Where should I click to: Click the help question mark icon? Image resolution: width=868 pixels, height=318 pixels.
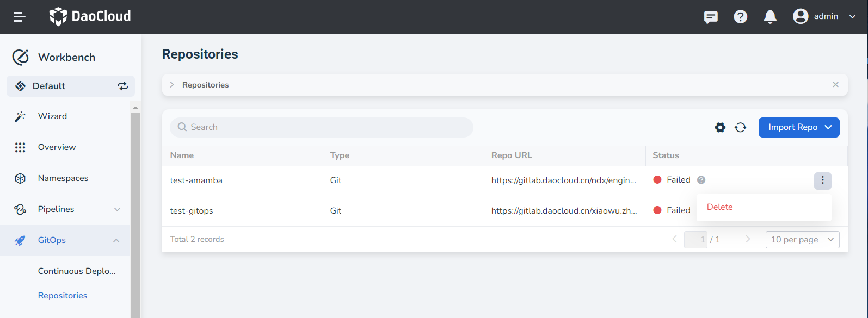[740, 17]
